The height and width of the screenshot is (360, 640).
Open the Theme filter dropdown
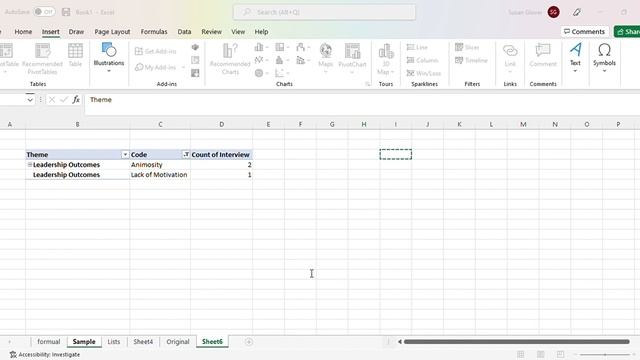pyautogui.click(x=125, y=155)
